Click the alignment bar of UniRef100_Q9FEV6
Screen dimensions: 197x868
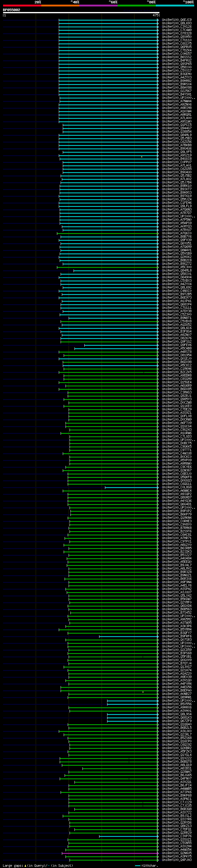(121, 345)
